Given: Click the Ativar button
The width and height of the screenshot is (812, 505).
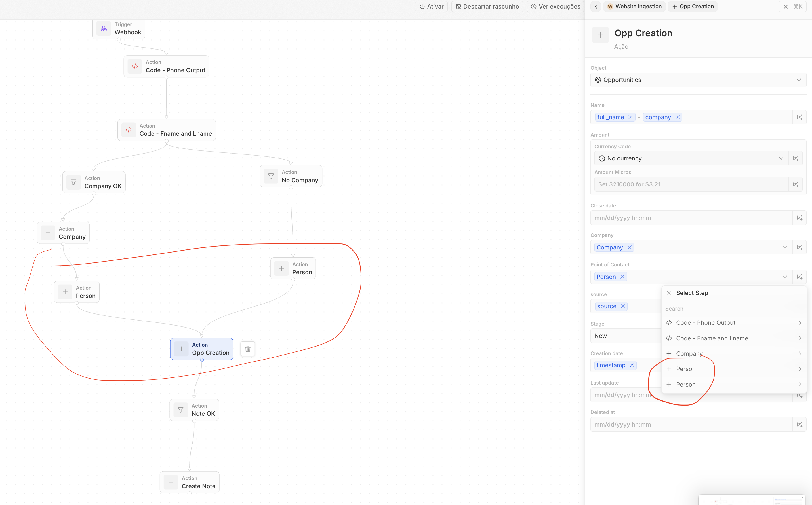Looking at the screenshot, I should click(431, 6).
